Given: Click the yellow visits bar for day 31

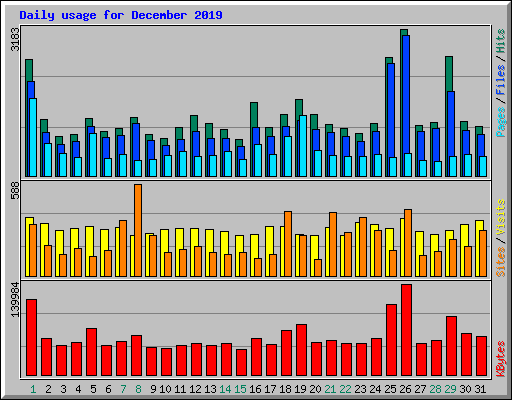Looking at the screenshot, I should coord(478,248).
